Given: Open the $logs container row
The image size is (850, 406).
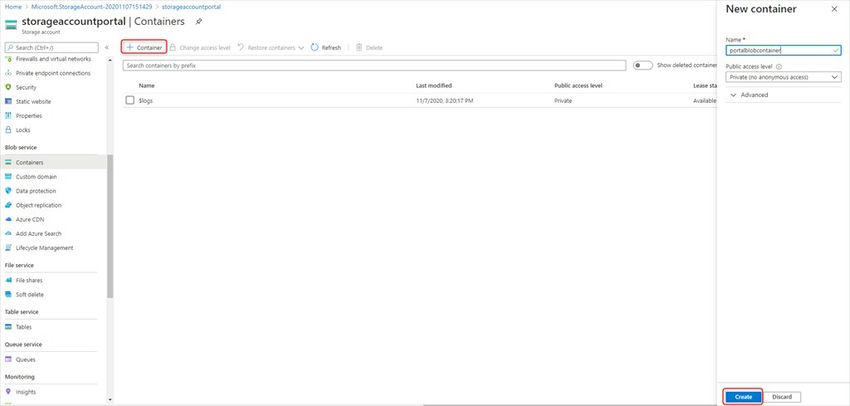Looking at the screenshot, I should pyautogui.click(x=420, y=100).
